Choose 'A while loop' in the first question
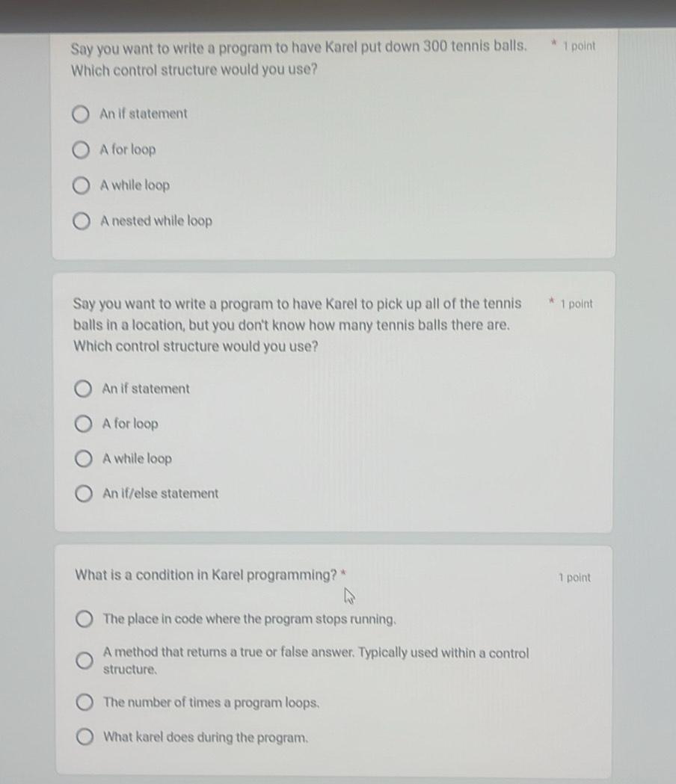The image size is (676, 784). (82, 185)
